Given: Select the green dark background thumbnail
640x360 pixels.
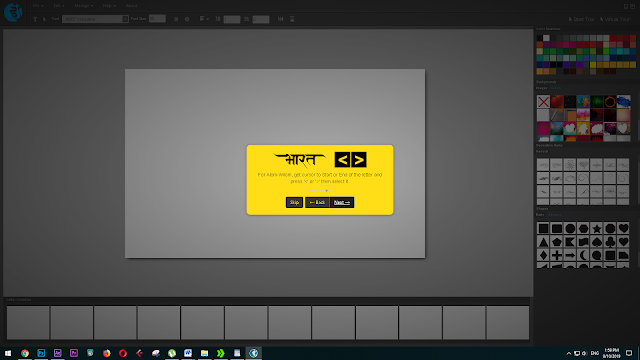Looking at the screenshot, I should 597,102.
